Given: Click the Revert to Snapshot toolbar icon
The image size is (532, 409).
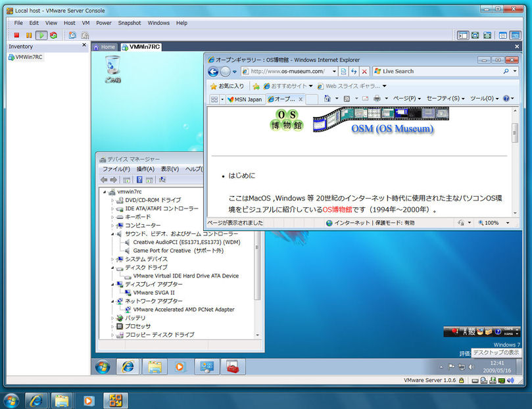Looking at the screenshot, I should click(85, 36).
